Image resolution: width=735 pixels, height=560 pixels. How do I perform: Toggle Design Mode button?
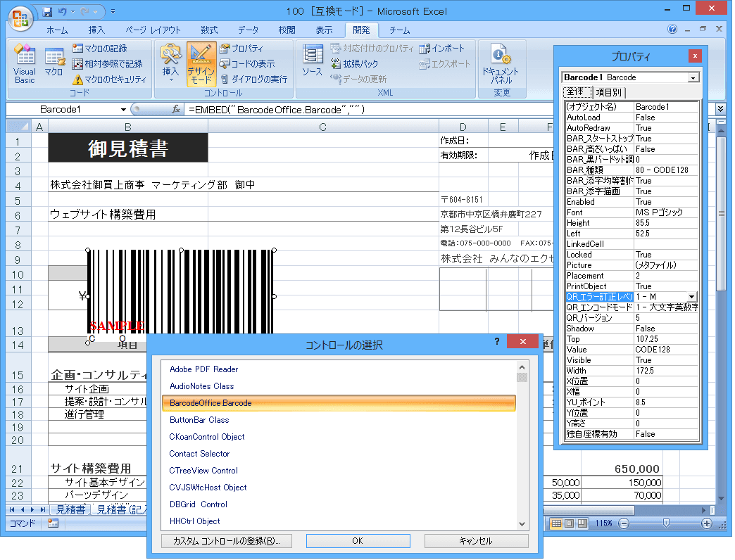click(x=201, y=64)
